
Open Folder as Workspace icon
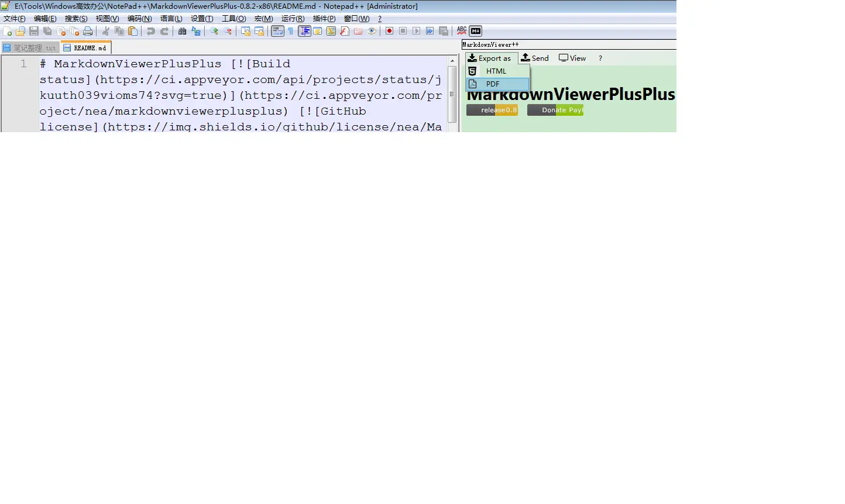[358, 31]
